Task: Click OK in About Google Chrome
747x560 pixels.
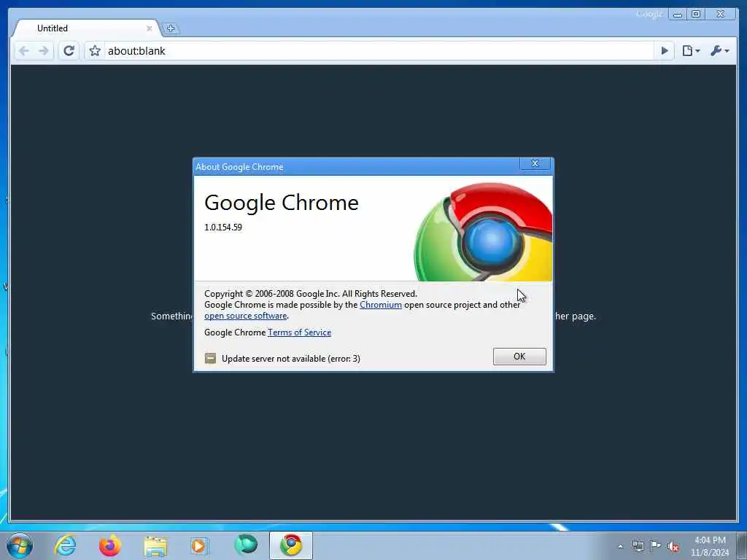Action: [x=519, y=357]
